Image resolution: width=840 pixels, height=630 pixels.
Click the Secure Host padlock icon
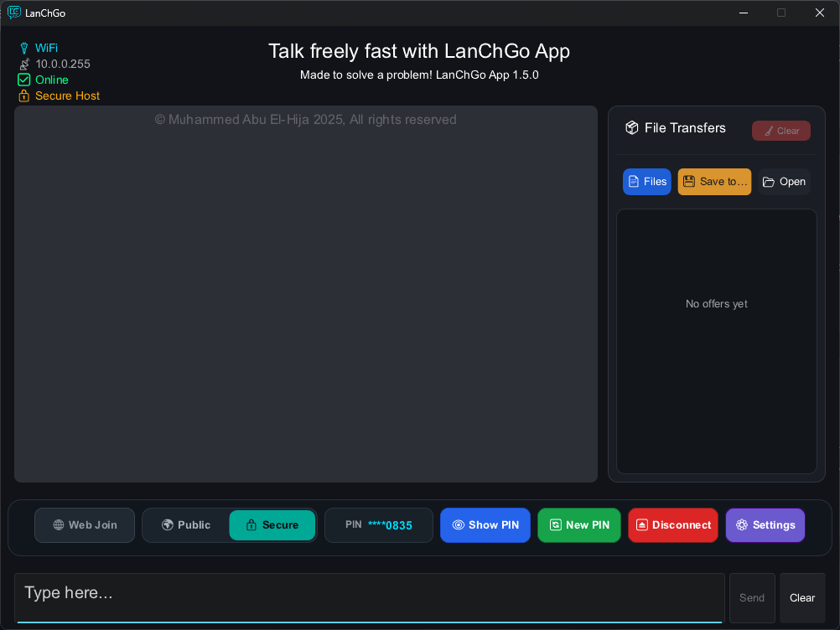pos(24,96)
